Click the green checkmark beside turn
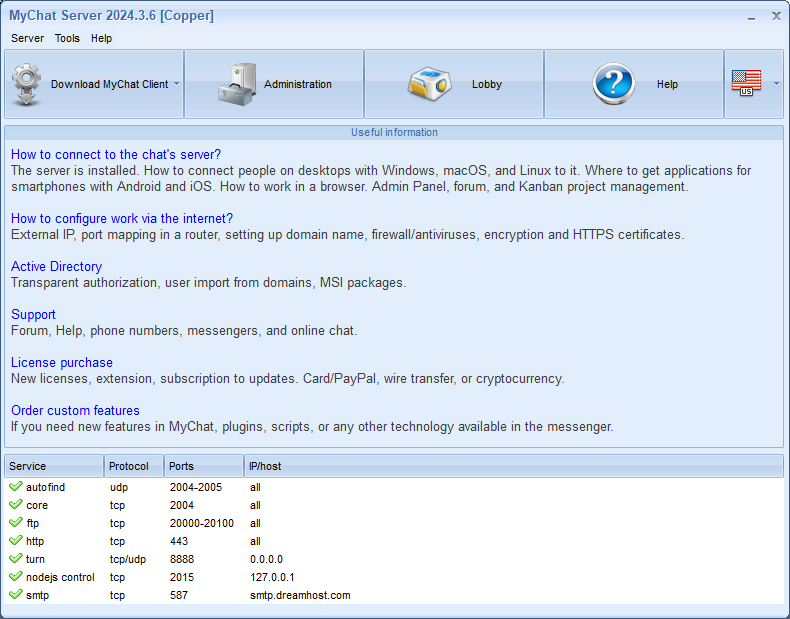790x619 pixels. click(16, 559)
